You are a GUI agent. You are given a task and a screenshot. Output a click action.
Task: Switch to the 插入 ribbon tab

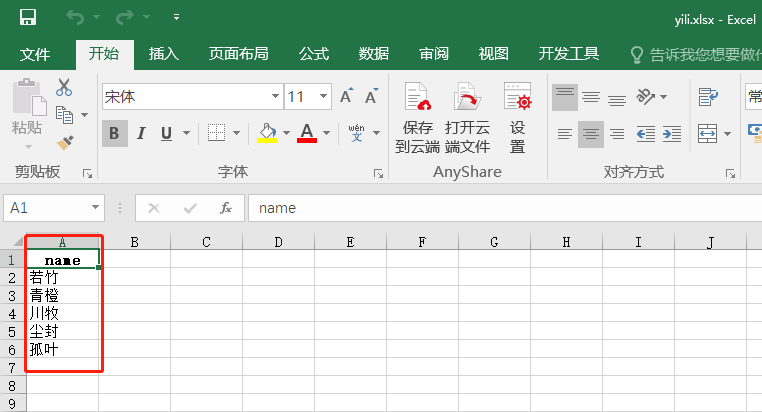164,54
